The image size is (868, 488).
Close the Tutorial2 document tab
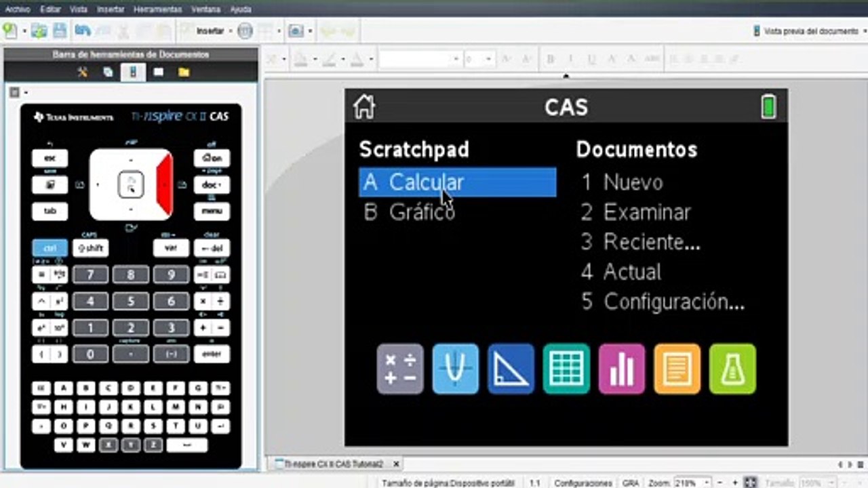(396, 464)
